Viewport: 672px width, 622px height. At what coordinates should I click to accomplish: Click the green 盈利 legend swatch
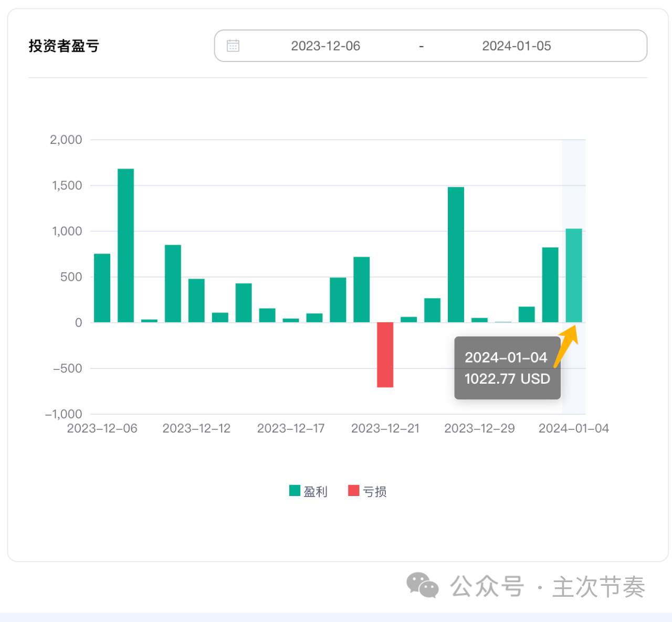click(x=295, y=491)
